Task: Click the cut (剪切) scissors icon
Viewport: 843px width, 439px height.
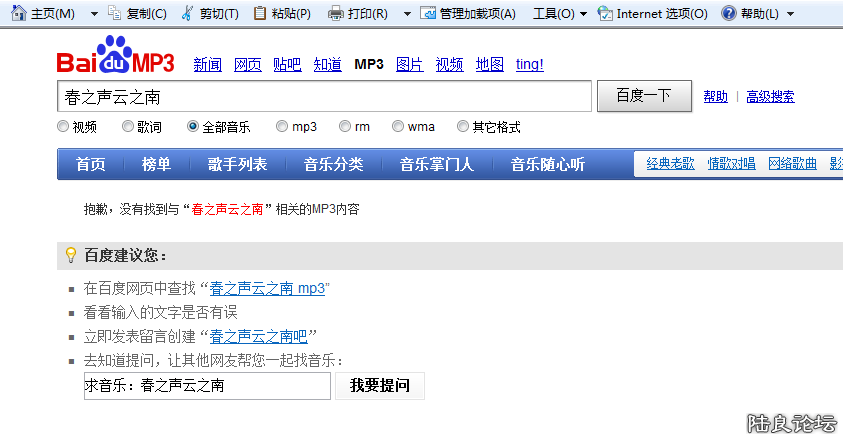Action: [x=188, y=13]
